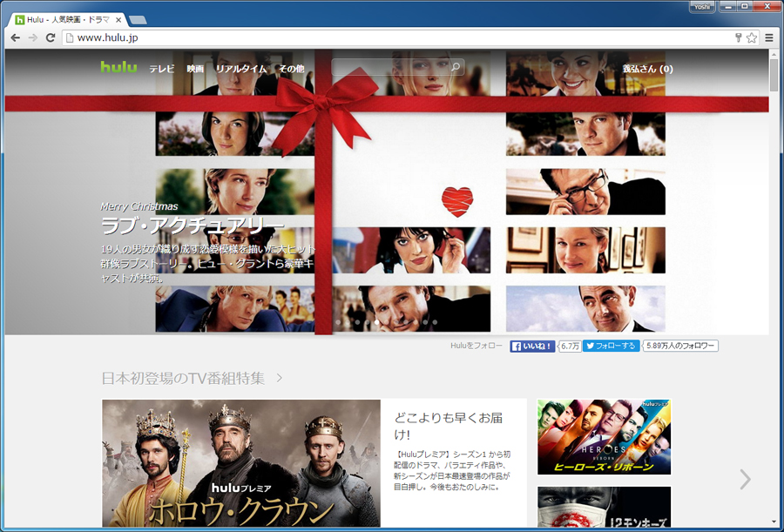784x532 pixels.
Task: Click the どこよりも早くお届け! heading
Action: point(449,426)
